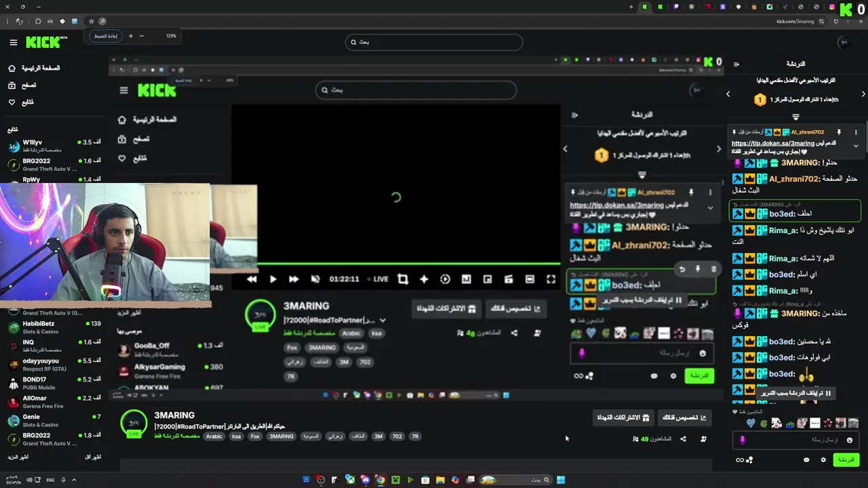868x488 pixels.
Task: Click the user icon right of share
Action: pyautogui.click(x=703, y=439)
